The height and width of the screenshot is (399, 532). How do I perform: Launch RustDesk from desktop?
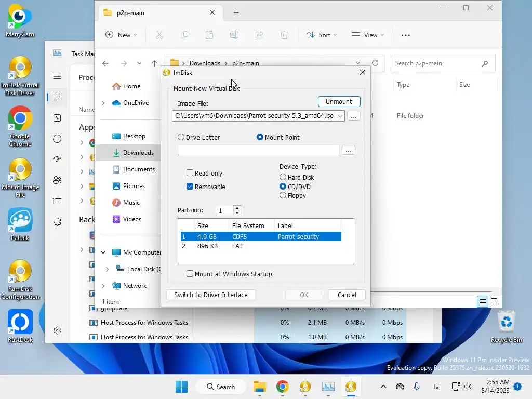click(x=20, y=326)
